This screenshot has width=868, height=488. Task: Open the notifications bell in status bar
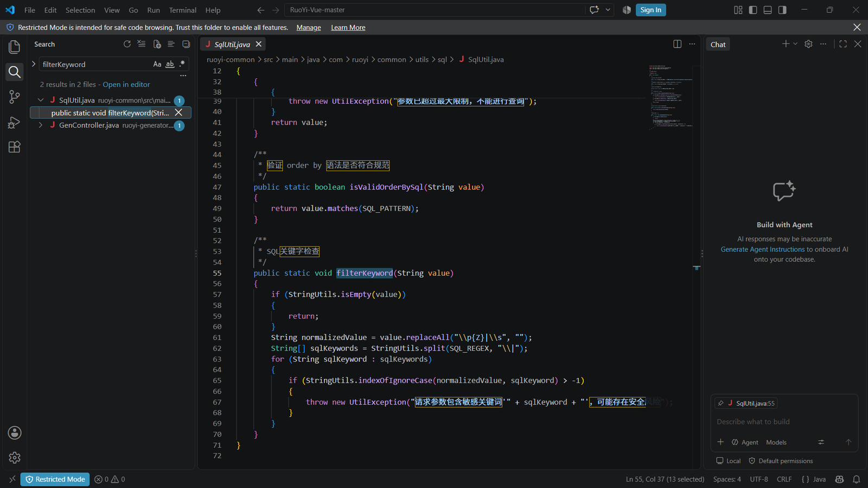point(857,479)
